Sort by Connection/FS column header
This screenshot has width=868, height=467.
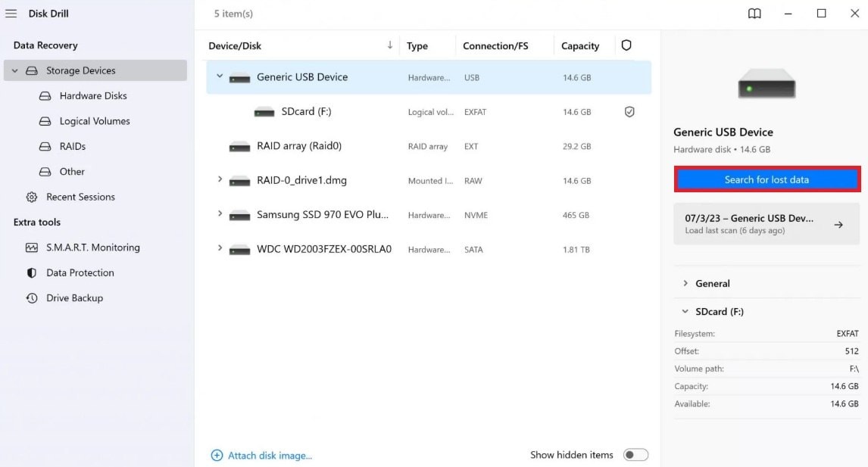click(495, 46)
